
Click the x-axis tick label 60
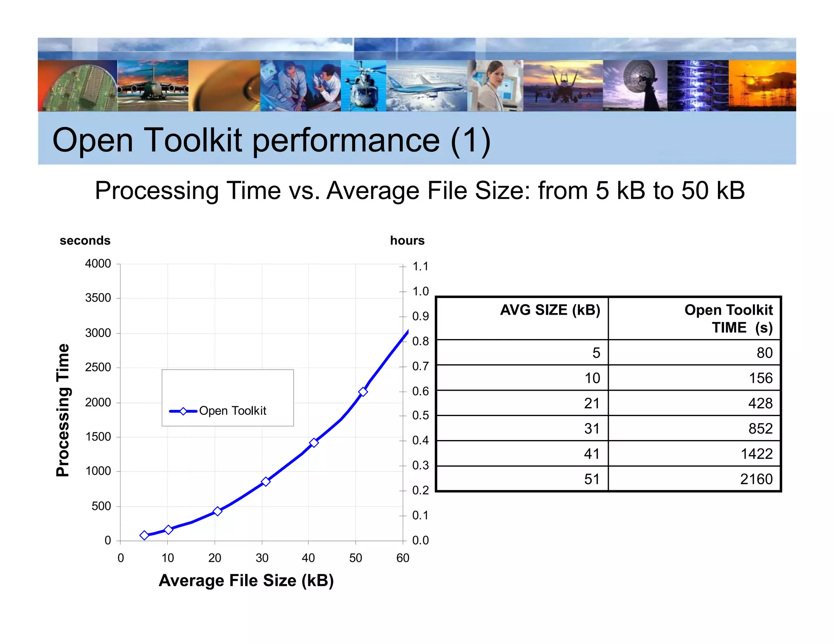tap(403, 558)
